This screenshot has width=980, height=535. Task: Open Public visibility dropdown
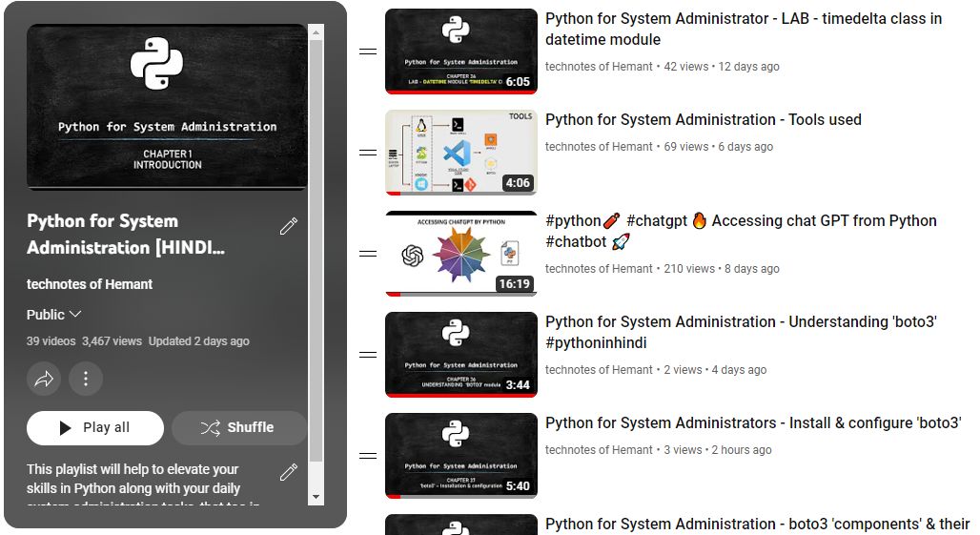tap(53, 315)
